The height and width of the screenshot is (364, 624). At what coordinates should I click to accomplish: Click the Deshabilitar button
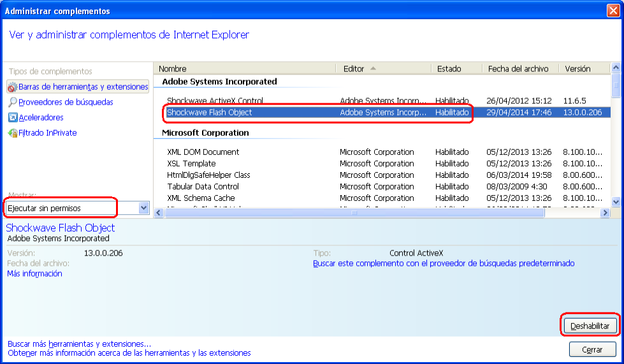[590, 326]
